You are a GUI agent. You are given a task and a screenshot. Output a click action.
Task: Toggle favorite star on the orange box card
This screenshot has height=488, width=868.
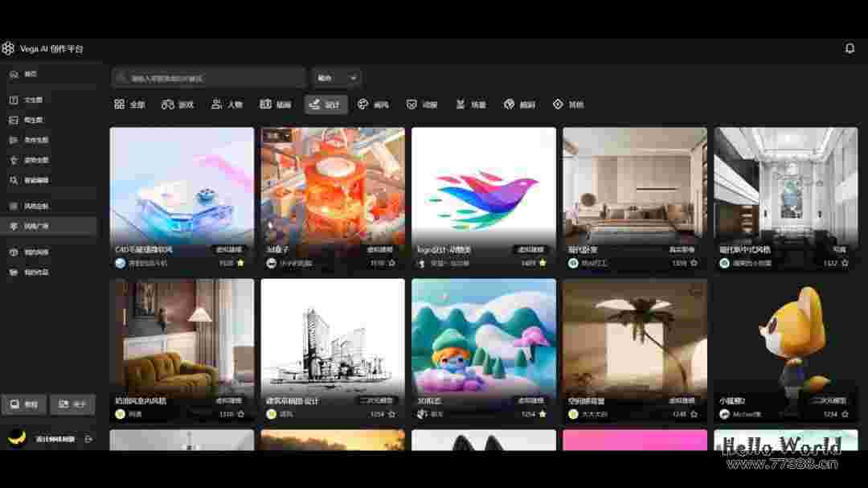coord(392,263)
